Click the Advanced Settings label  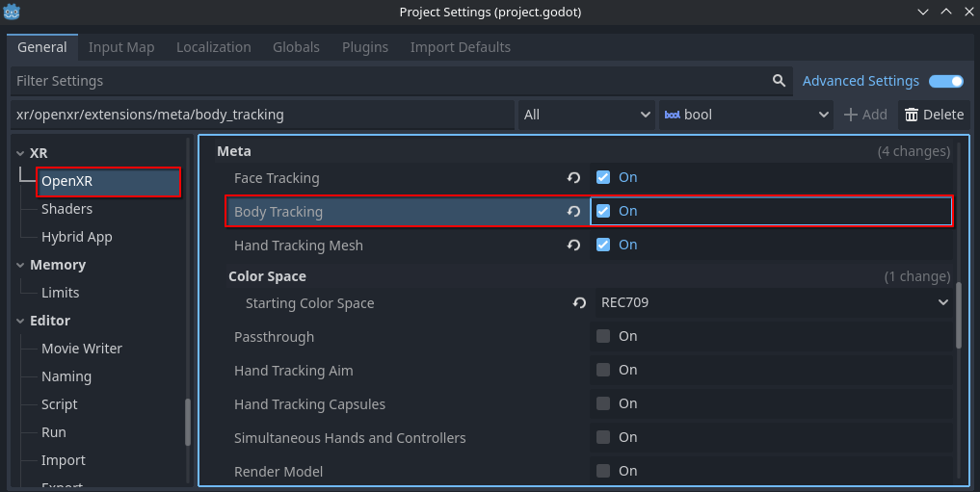point(861,81)
